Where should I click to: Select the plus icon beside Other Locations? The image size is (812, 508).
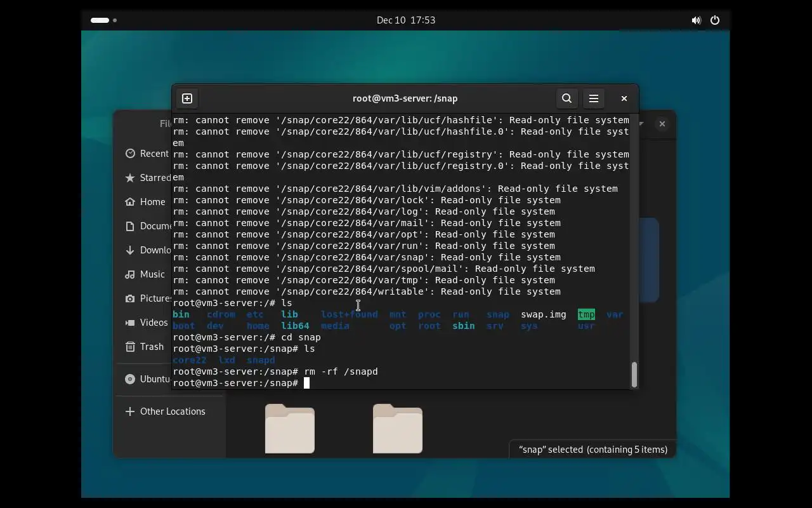[x=130, y=411]
